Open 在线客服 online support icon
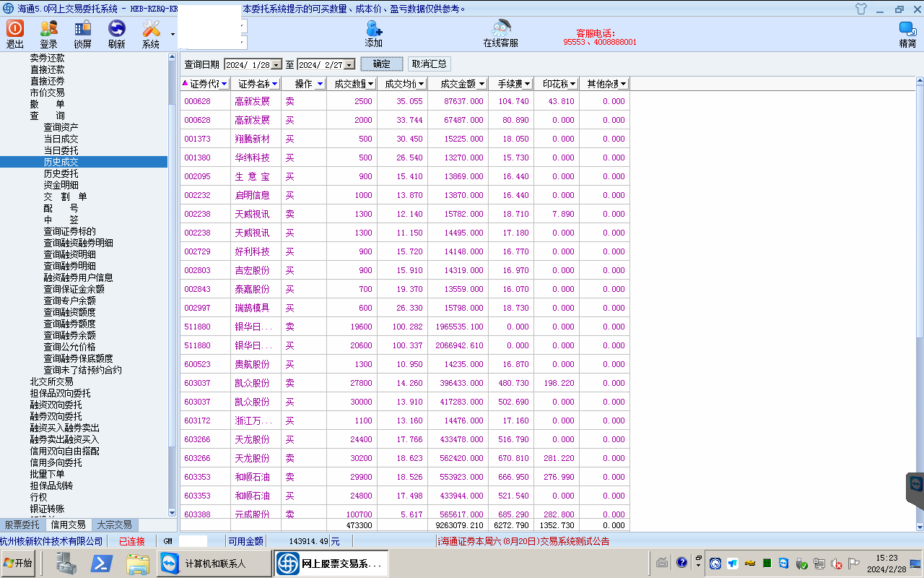Viewport: 924px width, 578px height. tap(500, 29)
